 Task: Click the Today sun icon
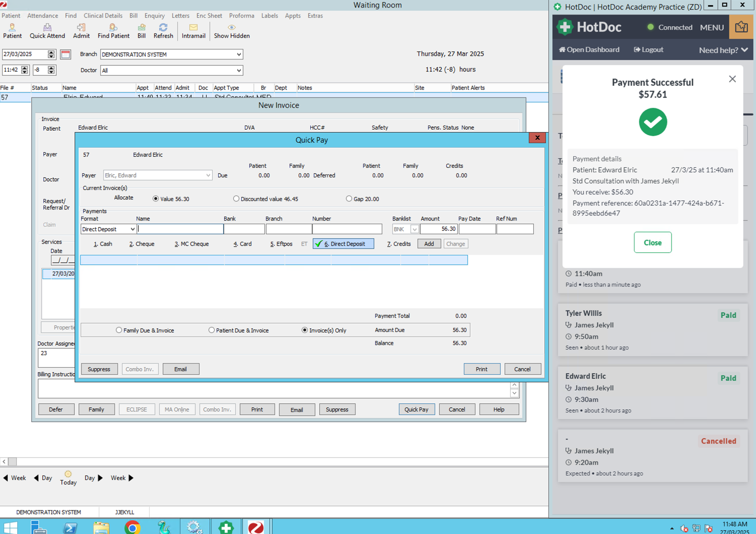pyautogui.click(x=68, y=474)
